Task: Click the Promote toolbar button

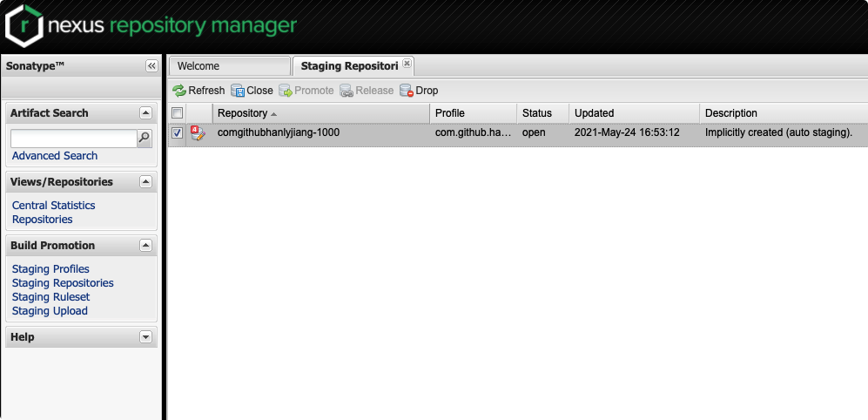Action: click(x=306, y=91)
